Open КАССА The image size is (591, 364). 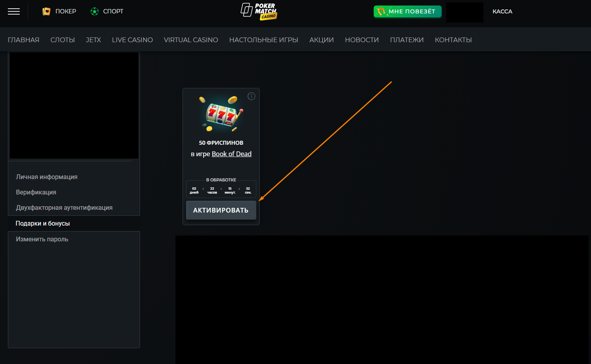click(x=502, y=11)
